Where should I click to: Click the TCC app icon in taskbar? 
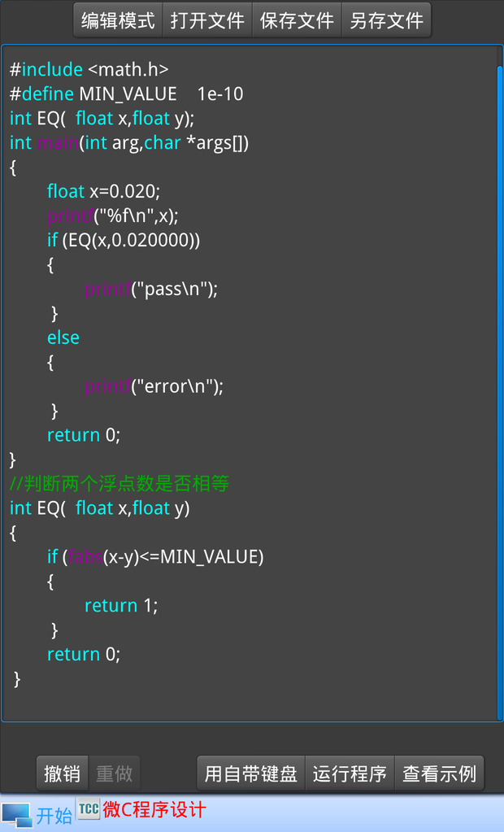(x=89, y=808)
